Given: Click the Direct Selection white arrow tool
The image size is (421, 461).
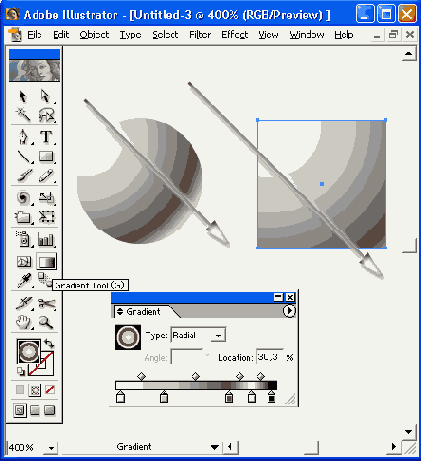Looking at the screenshot, I should click(45, 96).
